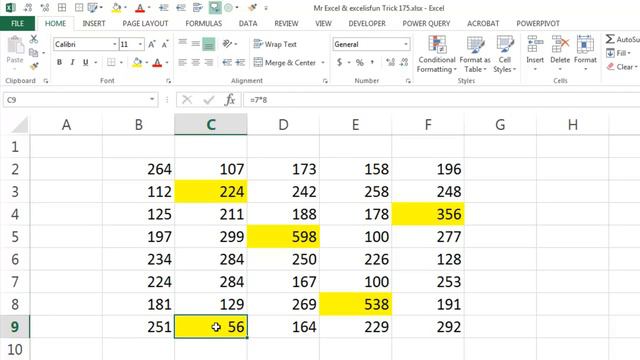Select column C header
640x360 pixels.
coord(211,124)
